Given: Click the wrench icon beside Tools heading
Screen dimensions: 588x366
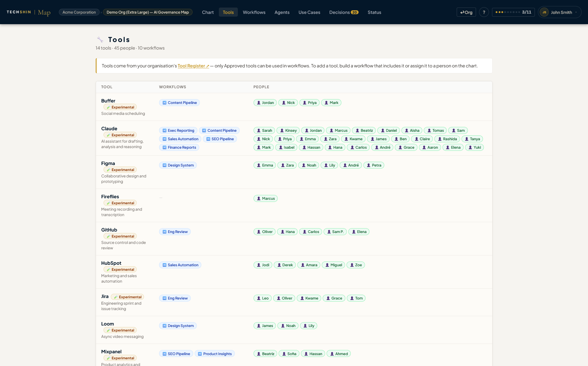Looking at the screenshot, I should [100, 40].
